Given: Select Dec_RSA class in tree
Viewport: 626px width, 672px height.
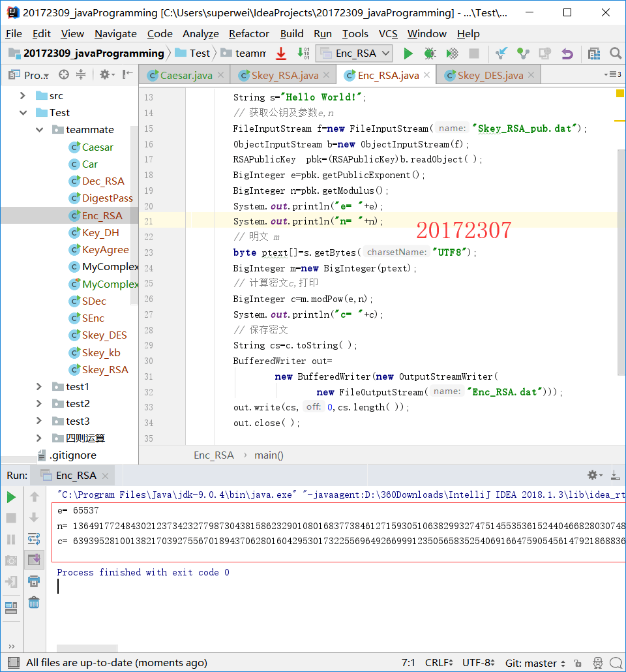Looking at the screenshot, I should click(97, 181).
